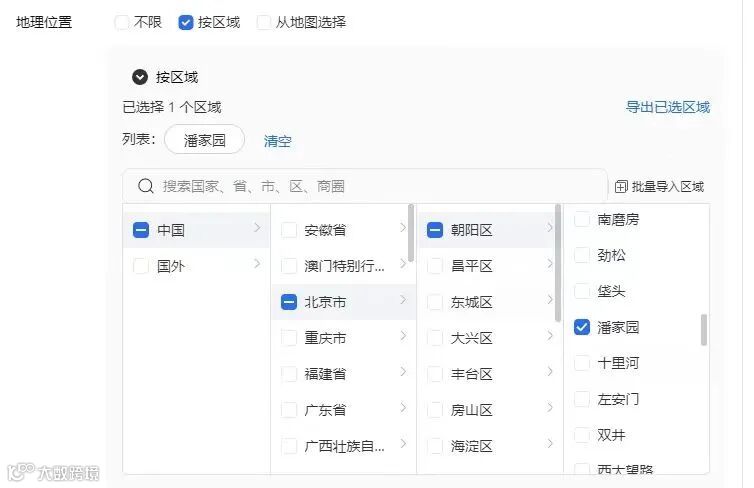The height and width of the screenshot is (488, 754).
Task: Check the 十里河 checkbox
Action: (x=582, y=363)
